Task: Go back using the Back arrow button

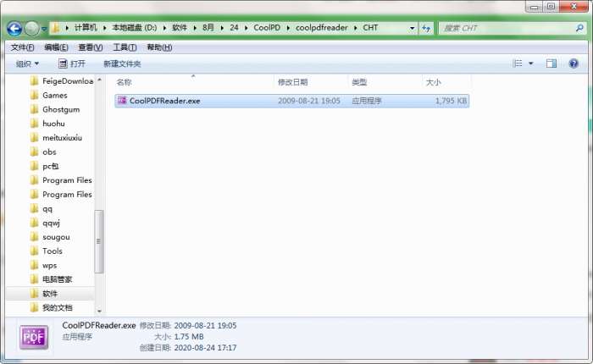Action: (14, 28)
